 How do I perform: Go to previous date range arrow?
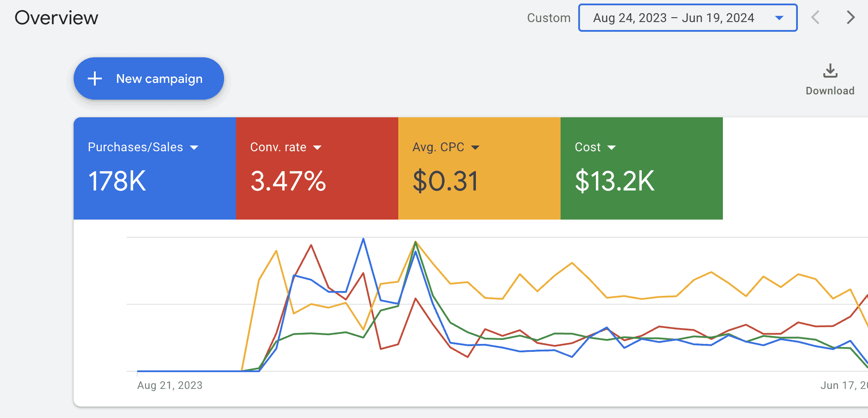(815, 18)
